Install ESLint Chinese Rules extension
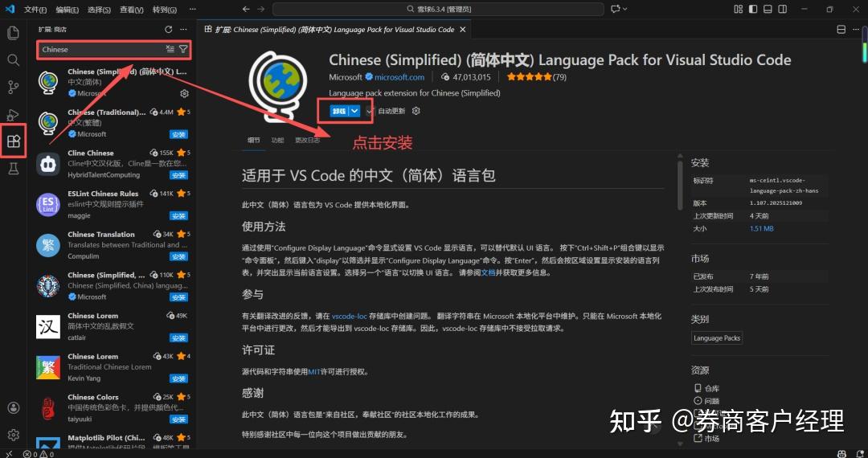The width and height of the screenshot is (868, 458). 178,215
